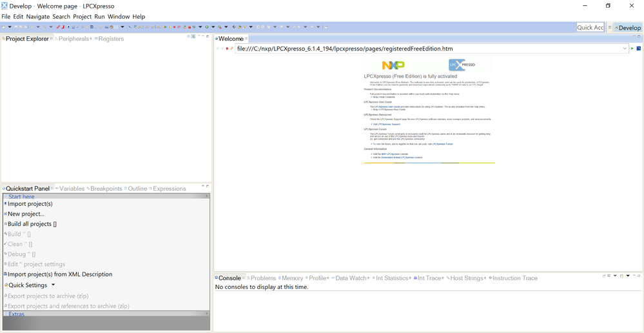Click Build all projects [] link
The width and height of the screenshot is (644, 333).
tap(32, 224)
